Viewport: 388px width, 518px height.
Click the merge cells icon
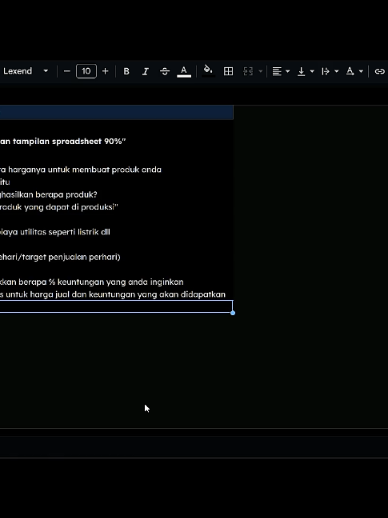click(x=248, y=71)
